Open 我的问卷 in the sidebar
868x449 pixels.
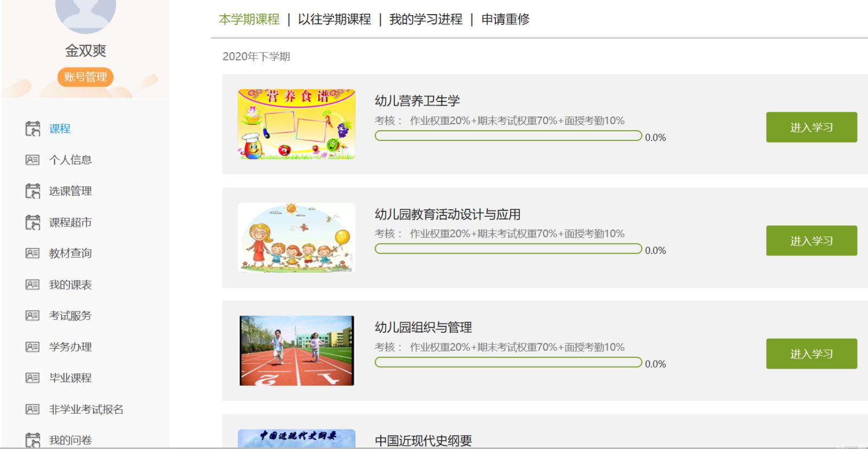pos(71,440)
